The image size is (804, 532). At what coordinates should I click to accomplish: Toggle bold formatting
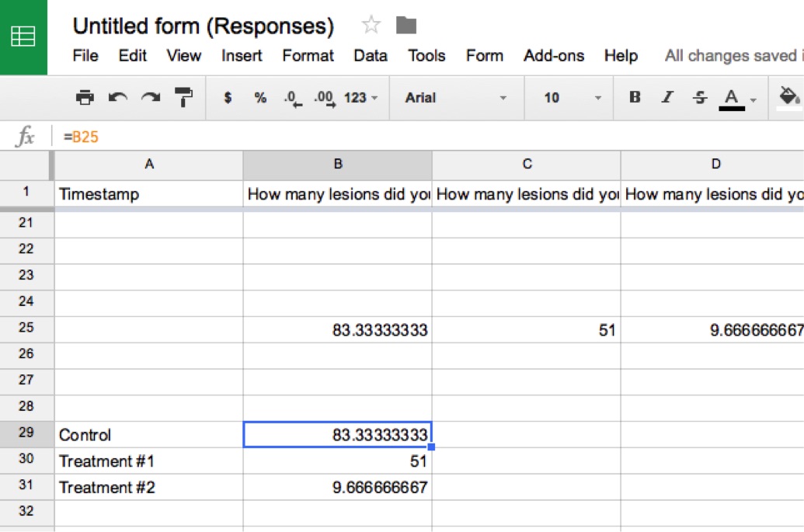pos(635,98)
